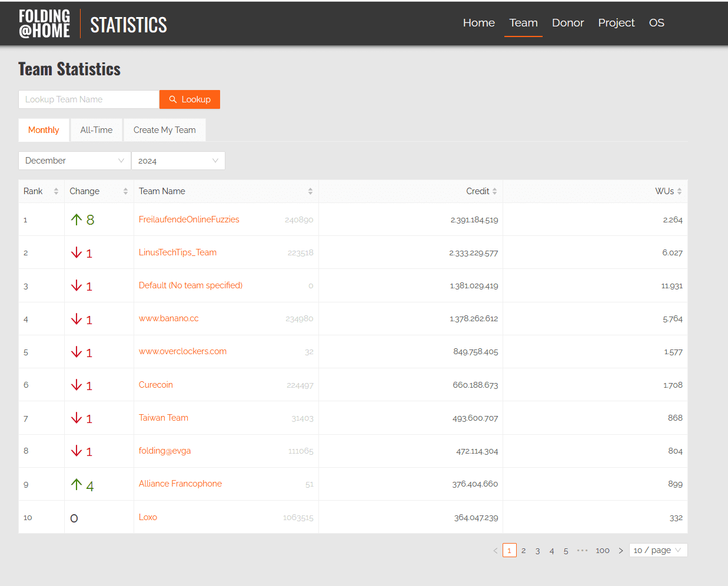Click the Team Statistics page heading
This screenshot has height=586, width=728.
[69, 69]
